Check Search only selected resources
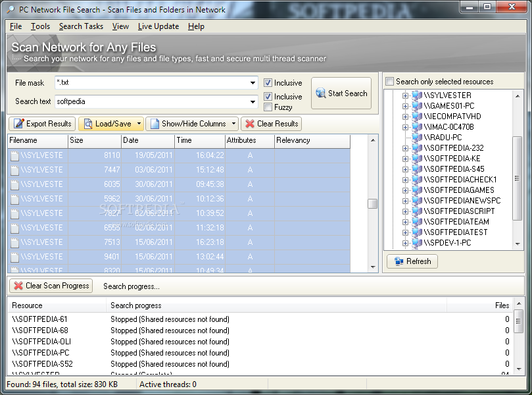Screen dimensions: 532x395 [389, 82]
